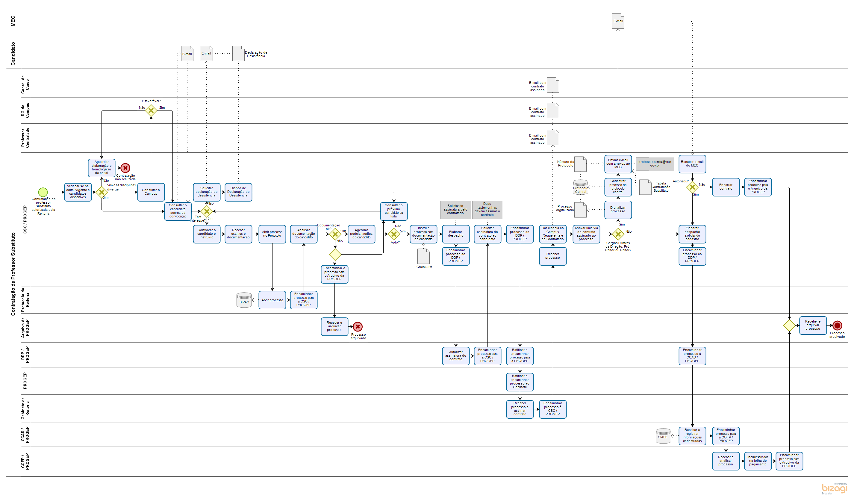The width and height of the screenshot is (854, 504).
Task: Click the 'Processo arquivado' final end event
Action: (x=837, y=325)
